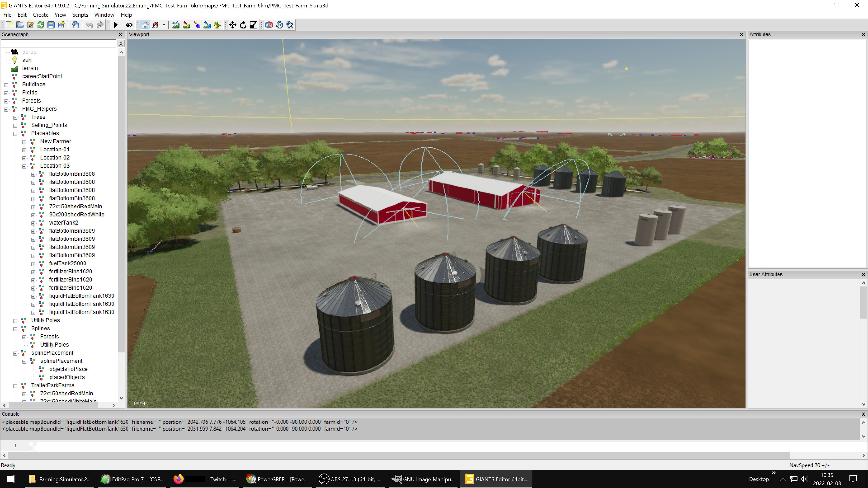Select the place objects plant icon

(x=217, y=25)
